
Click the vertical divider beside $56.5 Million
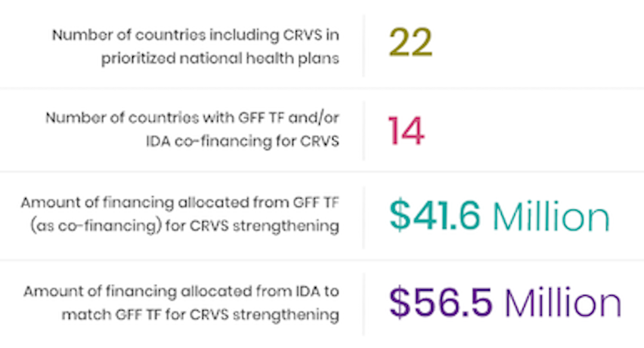pyautogui.click(x=364, y=303)
